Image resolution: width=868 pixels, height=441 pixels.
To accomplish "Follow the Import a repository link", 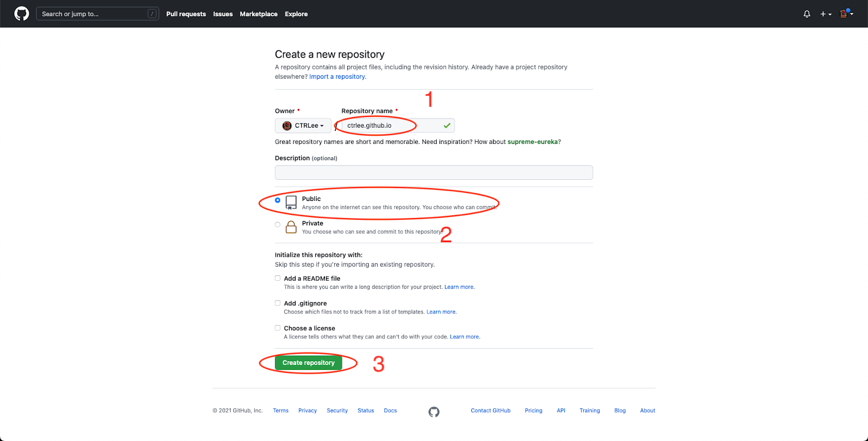I will click(x=338, y=77).
